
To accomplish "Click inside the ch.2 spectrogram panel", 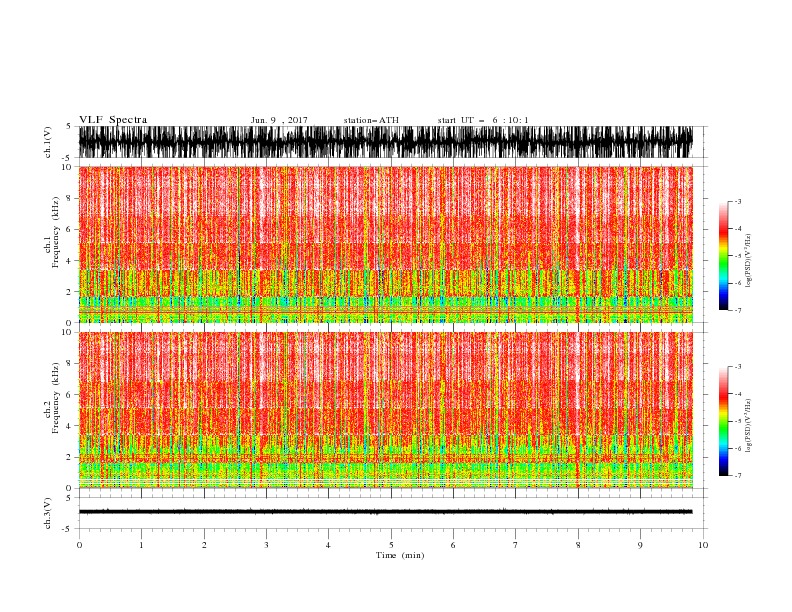I will tap(385, 410).
